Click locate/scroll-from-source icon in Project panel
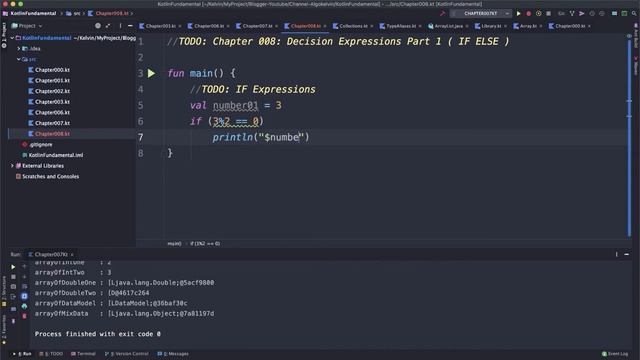The width and height of the screenshot is (640, 360). [x=98, y=26]
